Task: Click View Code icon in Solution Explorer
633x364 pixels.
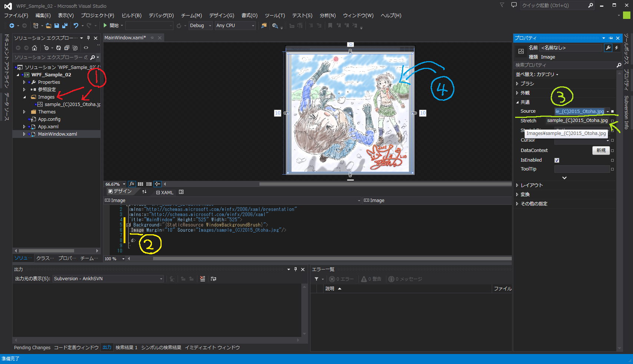Action: point(86,48)
